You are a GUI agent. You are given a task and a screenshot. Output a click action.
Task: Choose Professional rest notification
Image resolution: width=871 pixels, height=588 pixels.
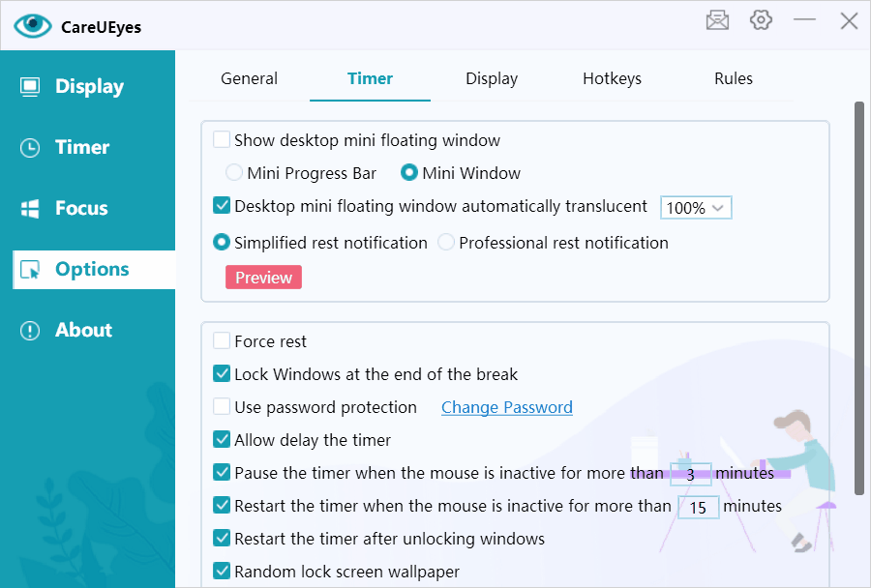446,242
